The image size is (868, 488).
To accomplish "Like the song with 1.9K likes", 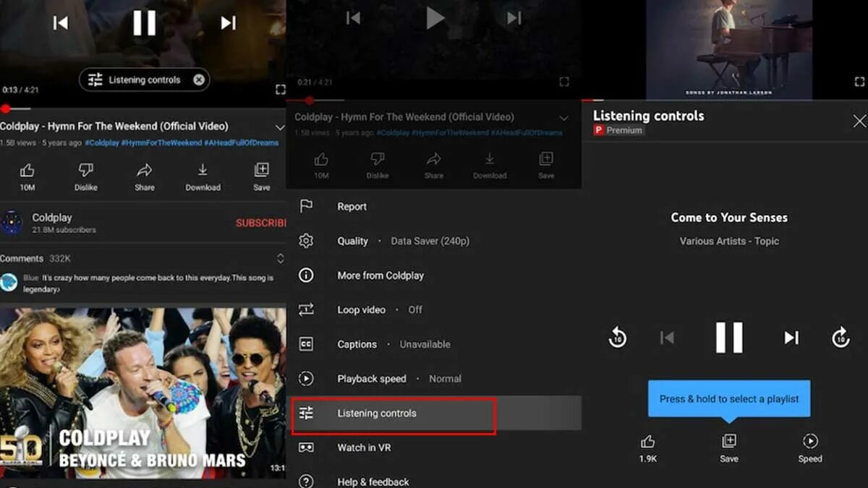I will 647,448.
